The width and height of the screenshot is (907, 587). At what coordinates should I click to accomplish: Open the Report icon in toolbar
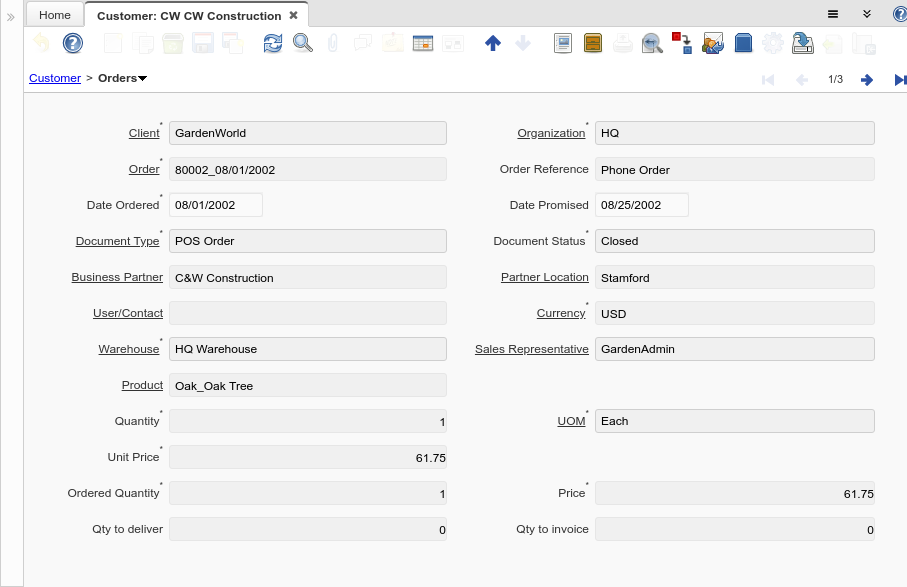563,43
